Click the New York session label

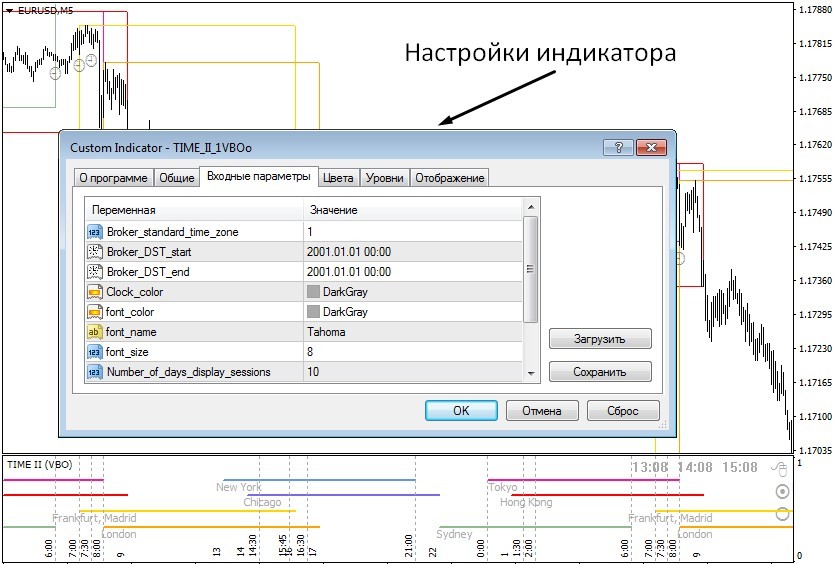pyautogui.click(x=238, y=487)
